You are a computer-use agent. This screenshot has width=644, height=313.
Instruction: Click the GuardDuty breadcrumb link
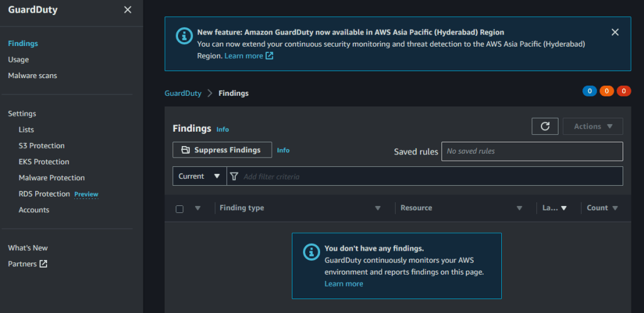click(x=183, y=93)
